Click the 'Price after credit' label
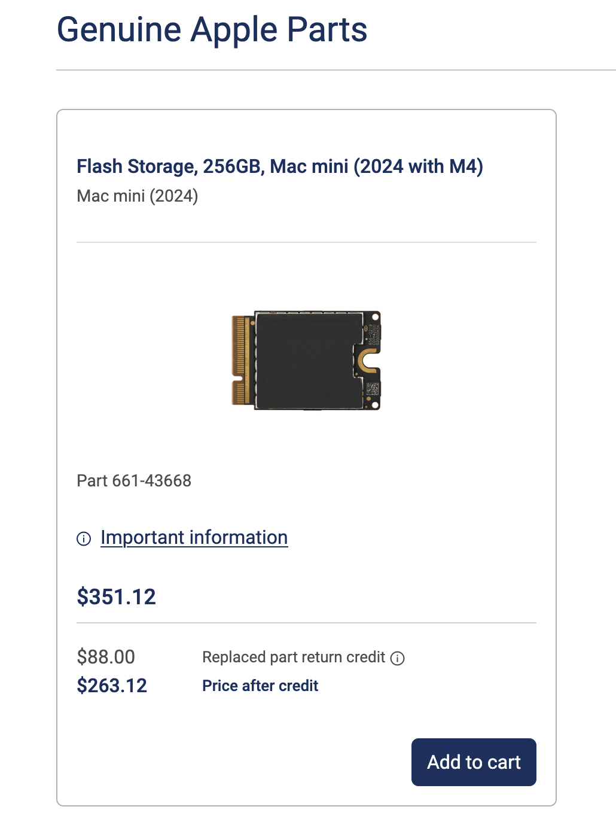The image size is (616, 840). click(260, 686)
